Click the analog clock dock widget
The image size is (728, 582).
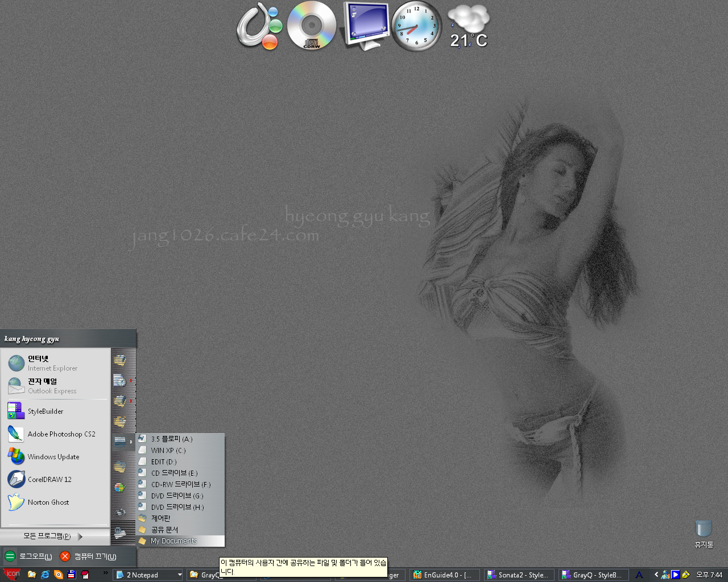pyautogui.click(x=416, y=26)
